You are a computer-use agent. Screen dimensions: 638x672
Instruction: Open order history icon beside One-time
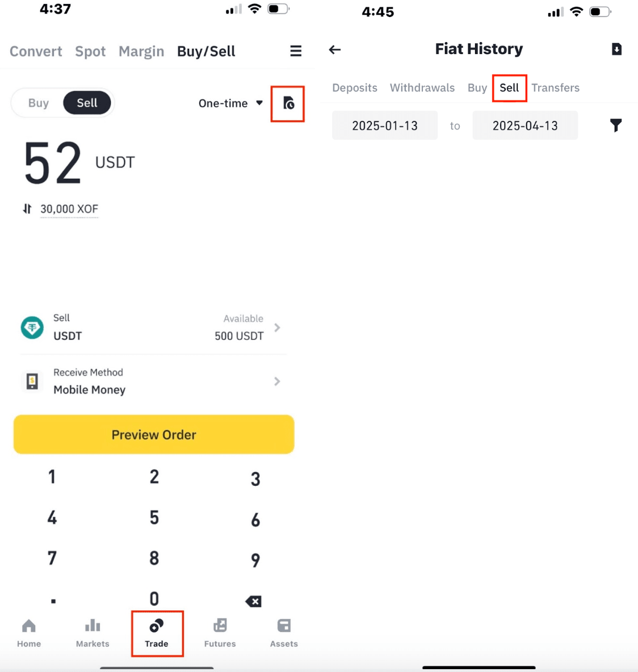pyautogui.click(x=288, y=103)
